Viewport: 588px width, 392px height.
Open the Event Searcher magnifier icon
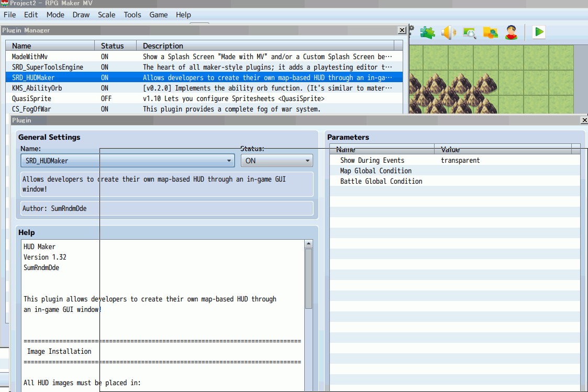tap(470, 33)
